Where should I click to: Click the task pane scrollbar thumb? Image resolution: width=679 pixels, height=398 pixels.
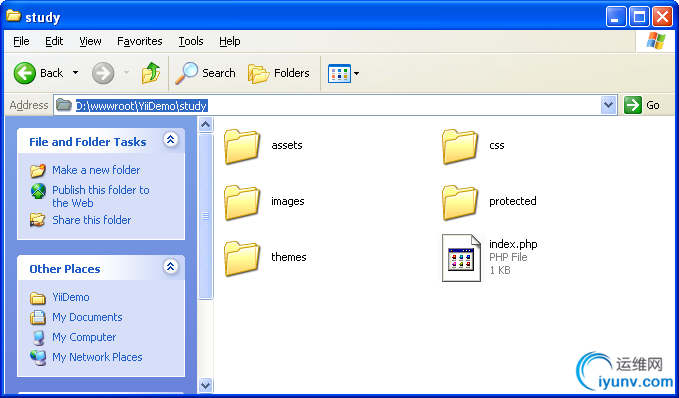(205, 216)
